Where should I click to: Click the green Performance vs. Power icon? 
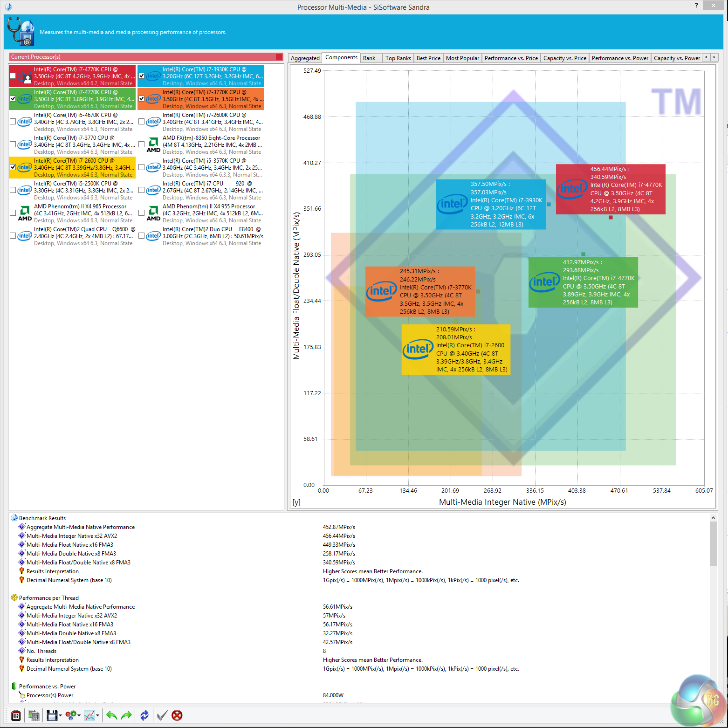click(x=14, y=686)
